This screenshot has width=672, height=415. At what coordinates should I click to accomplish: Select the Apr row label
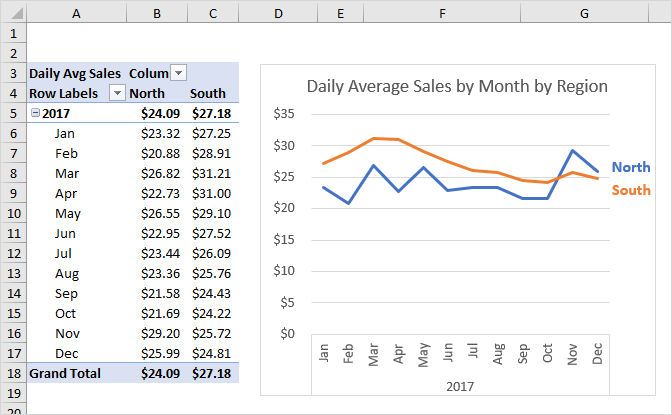tap(66, 193)
